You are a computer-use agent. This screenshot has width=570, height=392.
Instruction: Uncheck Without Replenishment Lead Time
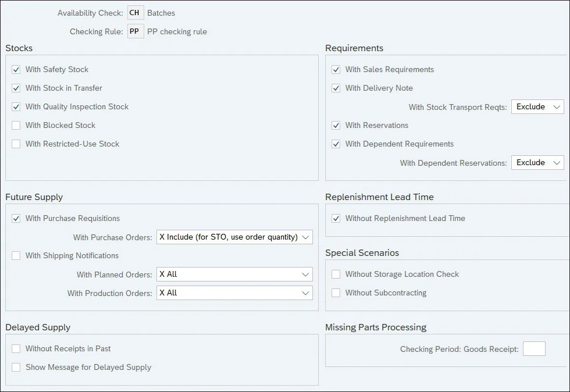[336, 219]
